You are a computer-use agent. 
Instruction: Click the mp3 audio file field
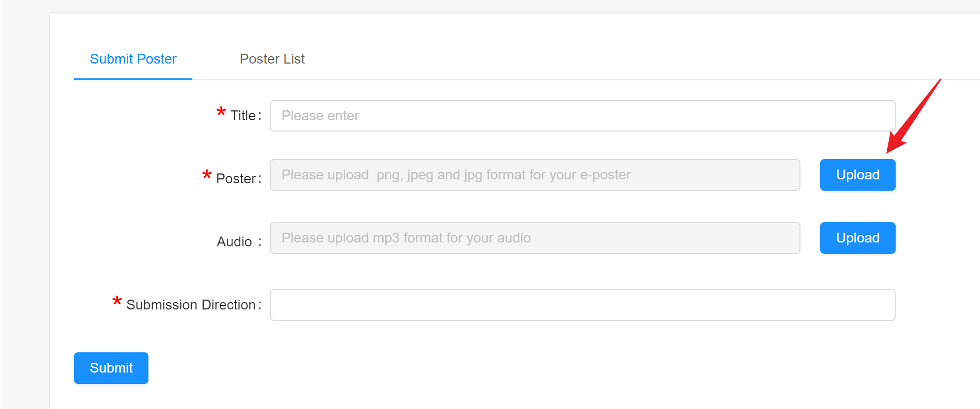[535, 238]
